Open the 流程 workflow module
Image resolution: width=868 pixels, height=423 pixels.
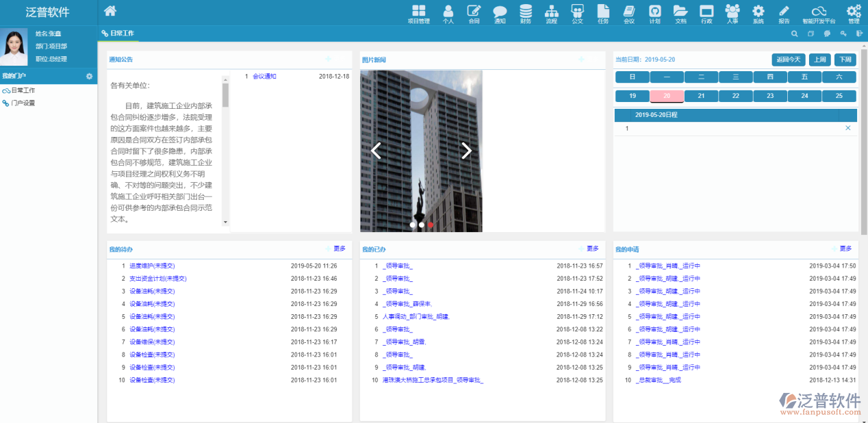(x=551, y=12)
